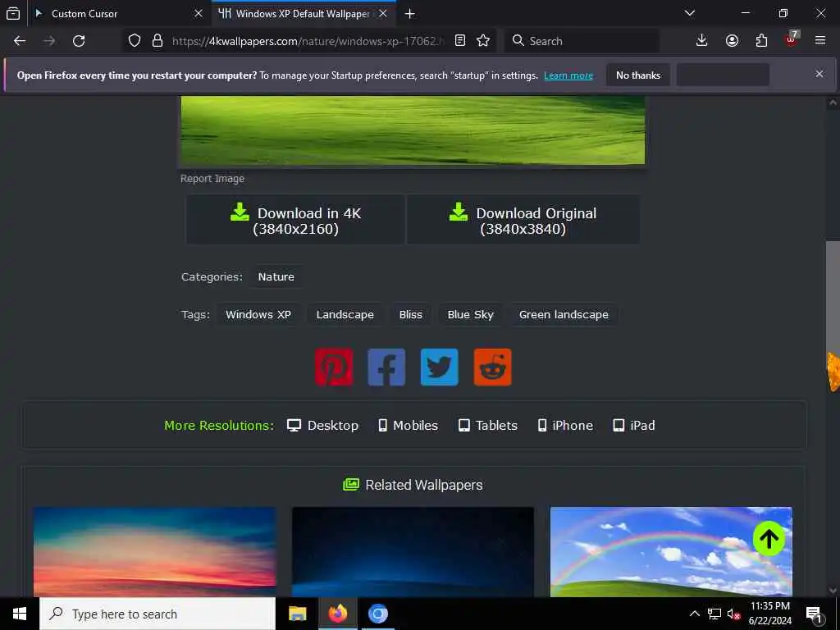Open Firefox application hamburger menu

click(820, 41)
